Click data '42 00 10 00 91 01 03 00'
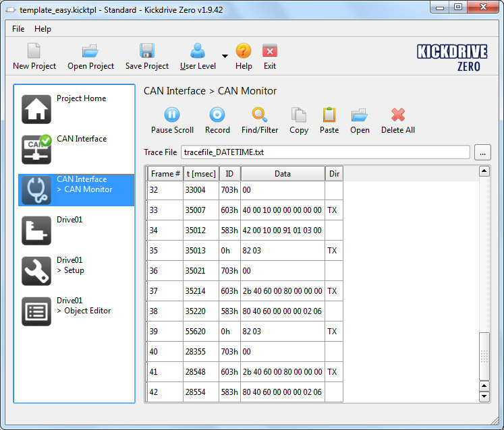Screen dimensions: 504x430 [x=282, y=231]
